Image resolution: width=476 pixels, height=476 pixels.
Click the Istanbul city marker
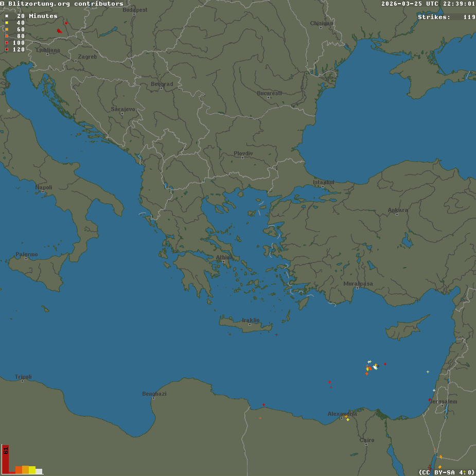pyautogui.click(x=323, y=186)
